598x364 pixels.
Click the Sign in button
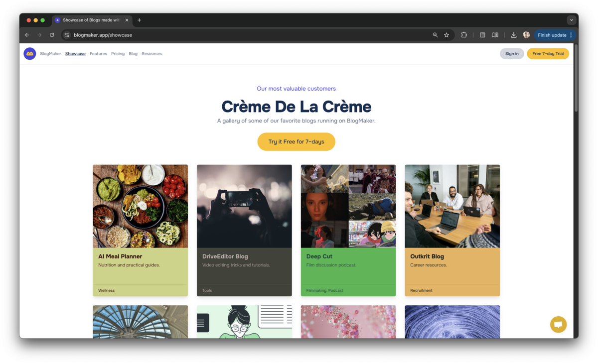(x=512, y=54)
